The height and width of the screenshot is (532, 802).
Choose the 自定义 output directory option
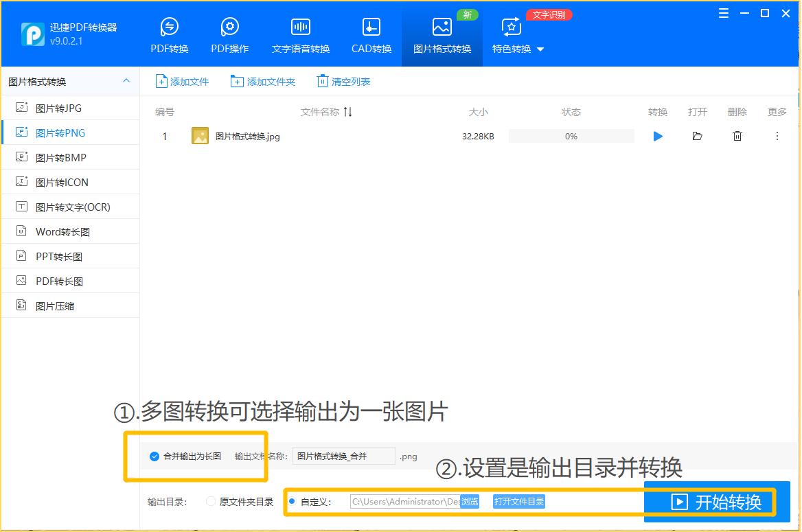294,502
